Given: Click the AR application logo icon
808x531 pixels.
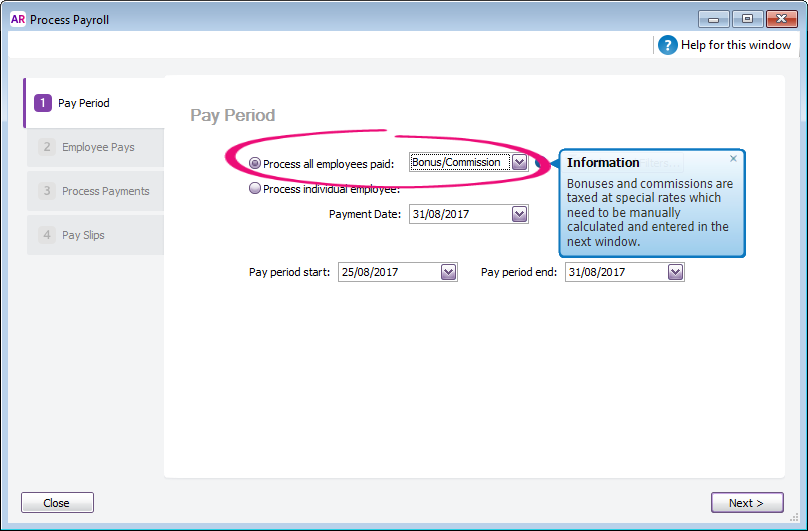Looking at the screenshot, I should click(x=17, y=19).
